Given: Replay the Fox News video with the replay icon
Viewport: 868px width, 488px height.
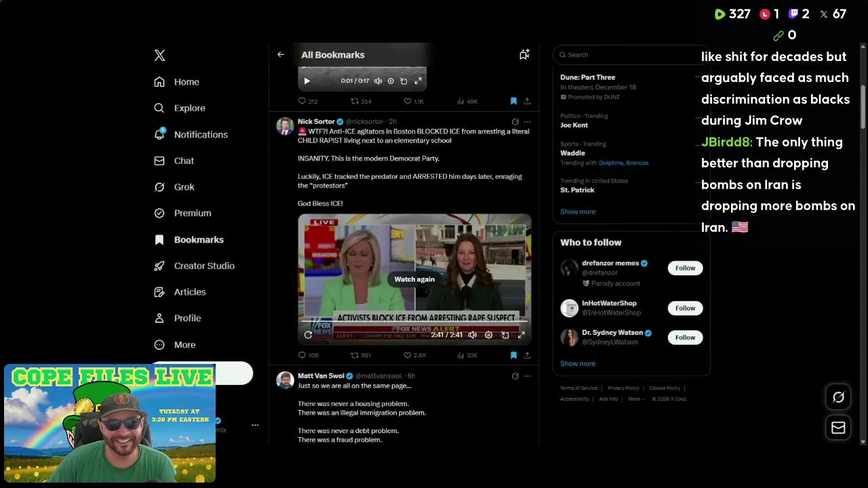Looking at the screenshot, I should click(x=308, y=335).
